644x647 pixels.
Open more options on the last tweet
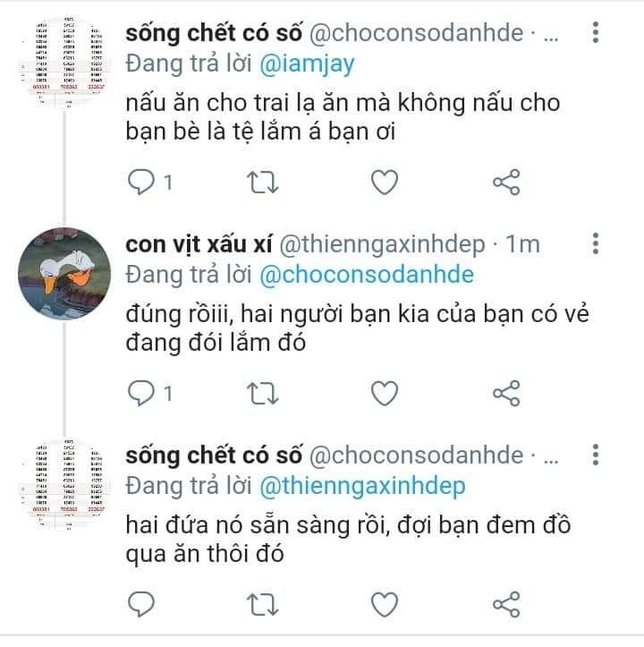coord(596,455)
